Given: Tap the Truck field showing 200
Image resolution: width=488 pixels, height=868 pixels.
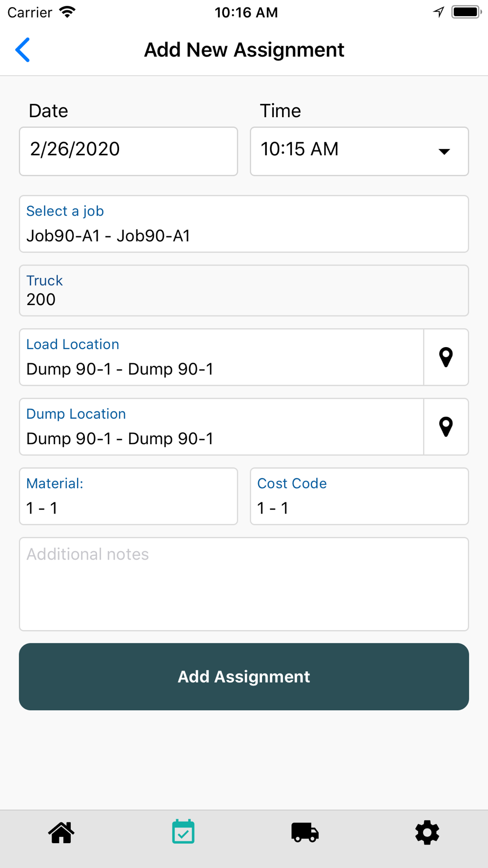Looking at the screenshot, I should pyautogui.click(x=244, y=291).
